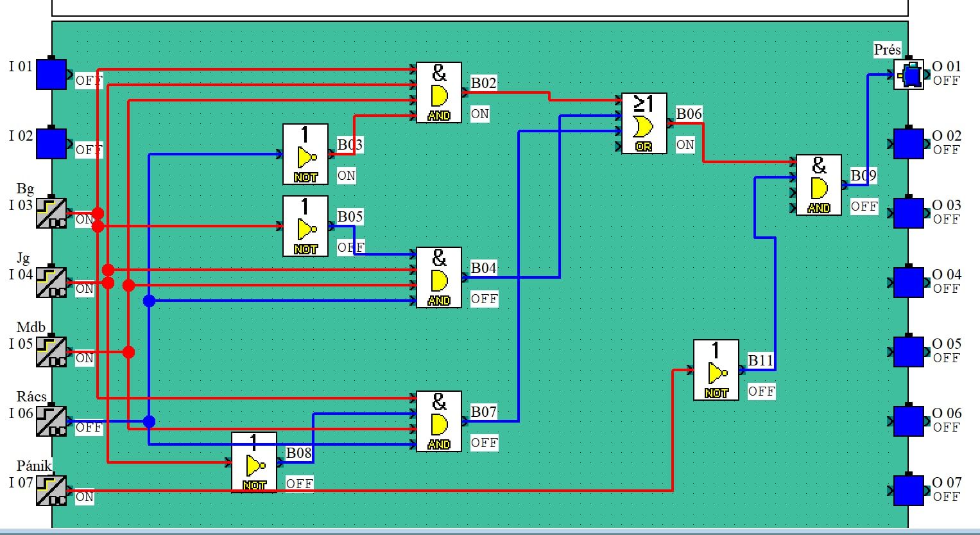Select the B02 AND gate block
The height and width of the screenshot is (535, 980).
pyautogui.click(x=439, y=92)
